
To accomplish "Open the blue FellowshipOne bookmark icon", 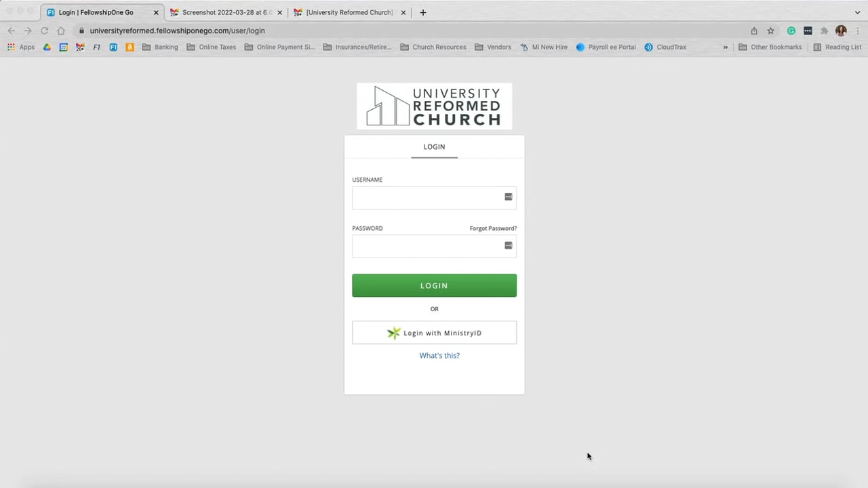I will point(113,47).
